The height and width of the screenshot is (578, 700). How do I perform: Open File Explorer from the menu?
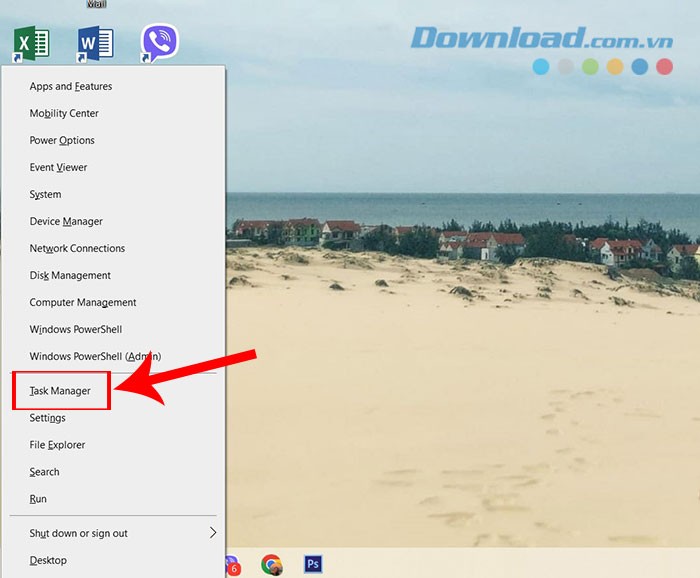tap(57, 445)
